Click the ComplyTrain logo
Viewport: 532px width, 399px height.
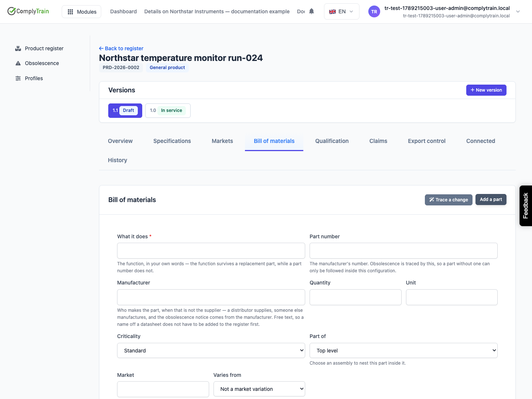(x=28, y=11)
